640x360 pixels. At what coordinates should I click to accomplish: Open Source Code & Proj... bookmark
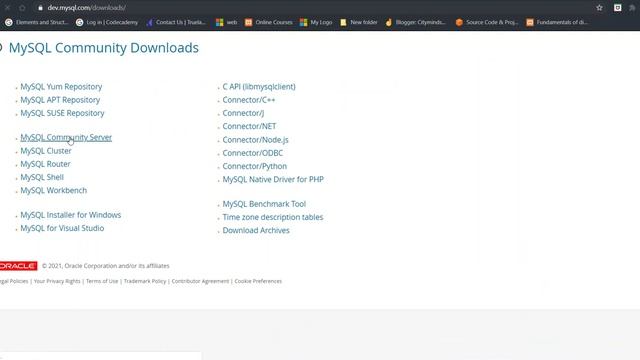coord(487,22)
